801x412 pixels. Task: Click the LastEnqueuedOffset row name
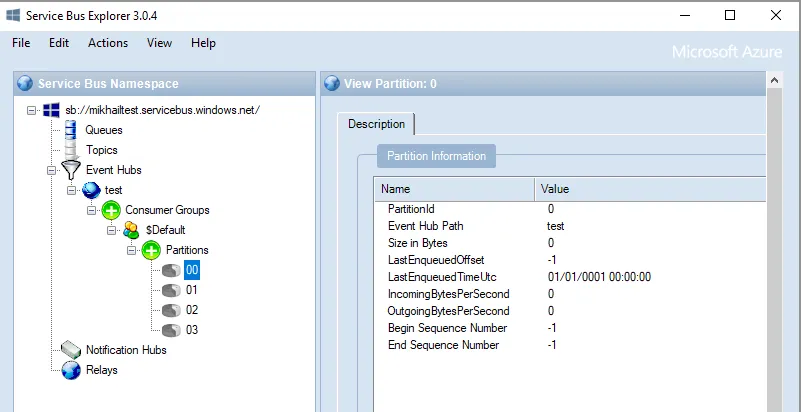(436, 260)
